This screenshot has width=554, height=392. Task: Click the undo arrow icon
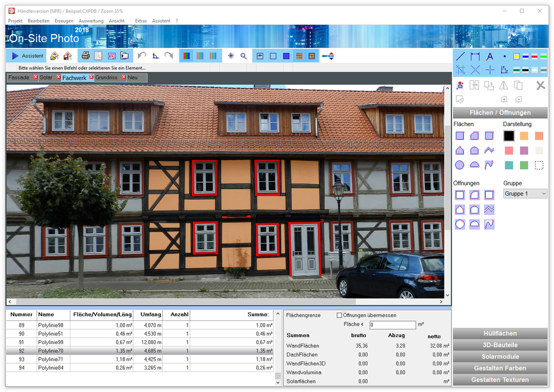pos(142,56)
